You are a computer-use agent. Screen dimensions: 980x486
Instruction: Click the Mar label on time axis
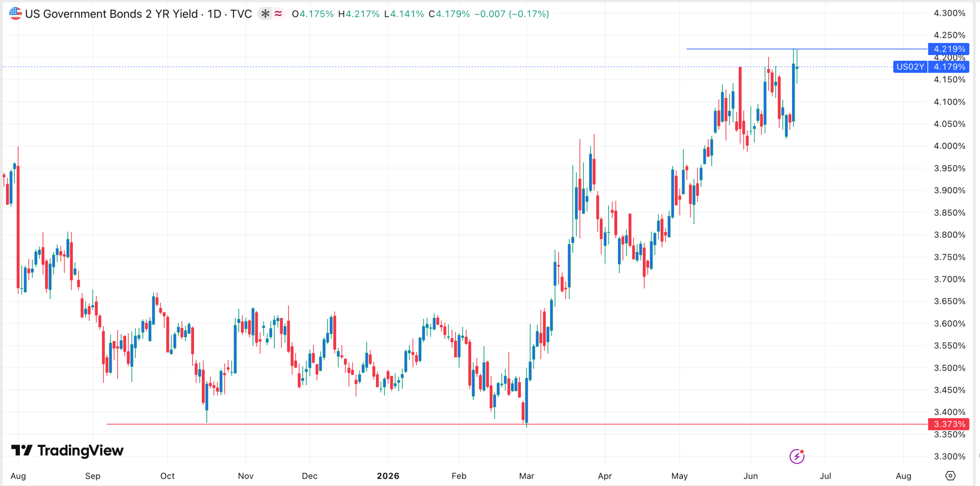[x=526, y=476]
